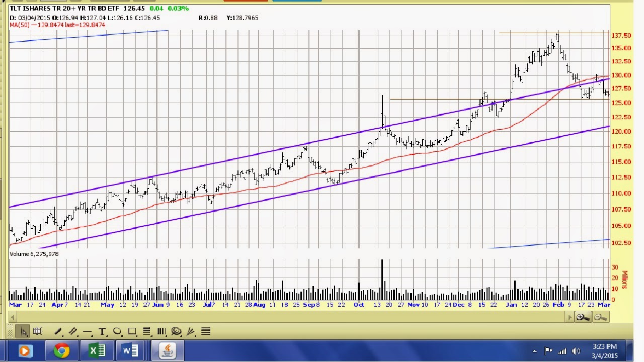This screenshot has width=644, height=362.
Task: Open Action Center flag icon
Action: pyautogui.click(x=548, y=351)
